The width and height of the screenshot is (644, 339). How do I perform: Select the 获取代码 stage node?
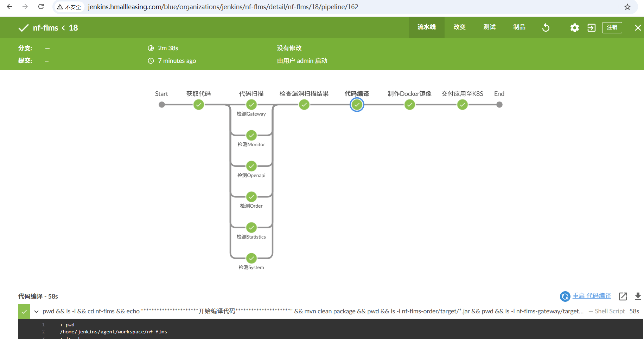tap(199, 105)
